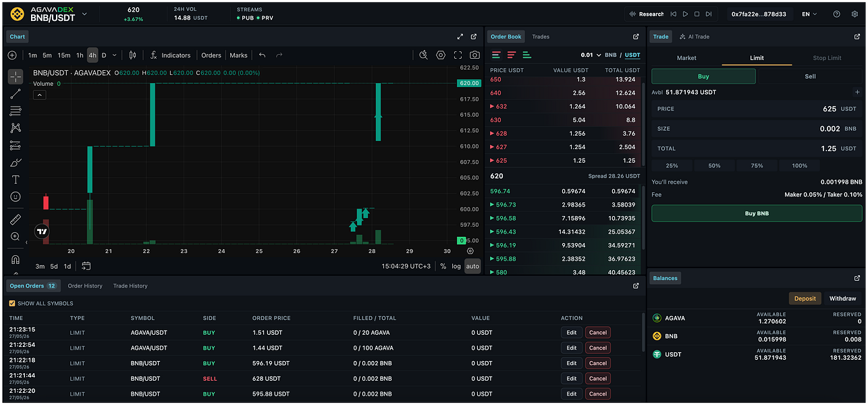Expand the Chart panel with diagonal arrows
Viewport: 868px width, 405px height.
[460, 36]
